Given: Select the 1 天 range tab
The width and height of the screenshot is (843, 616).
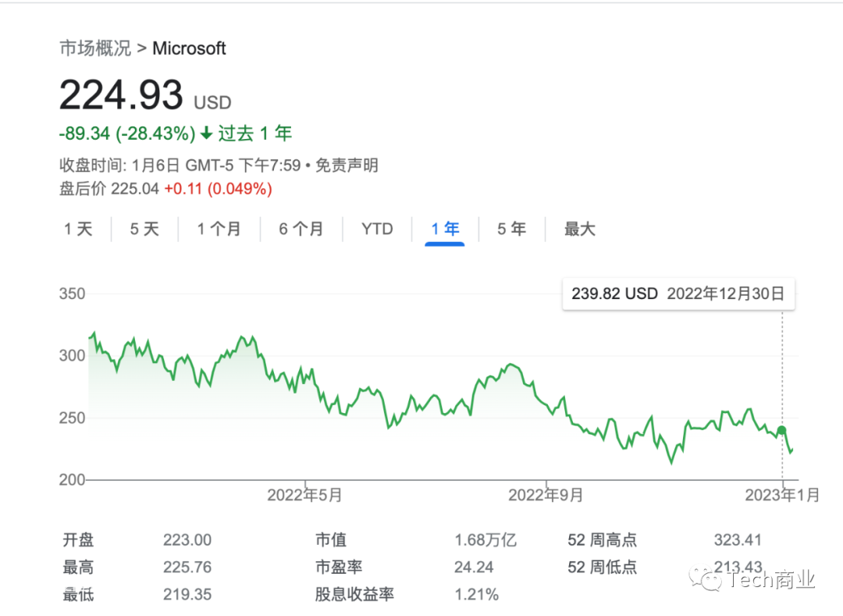Looking at the screenshot, I should click(79, 229).
